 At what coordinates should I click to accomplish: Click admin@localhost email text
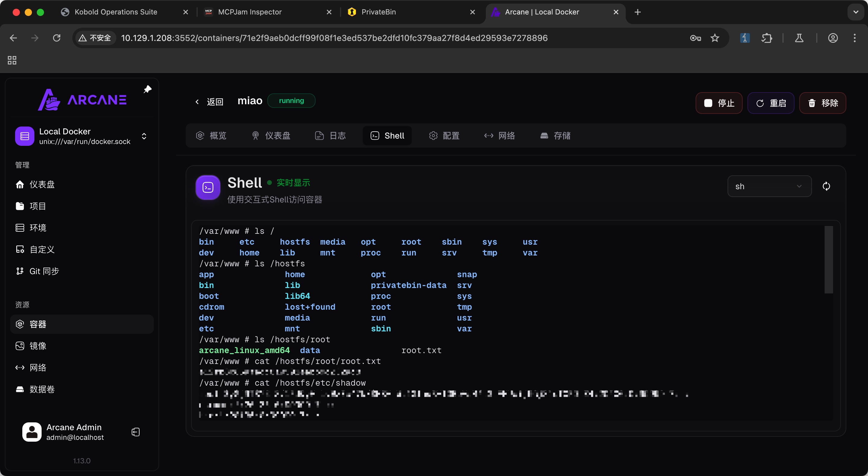tap(75, 437)
